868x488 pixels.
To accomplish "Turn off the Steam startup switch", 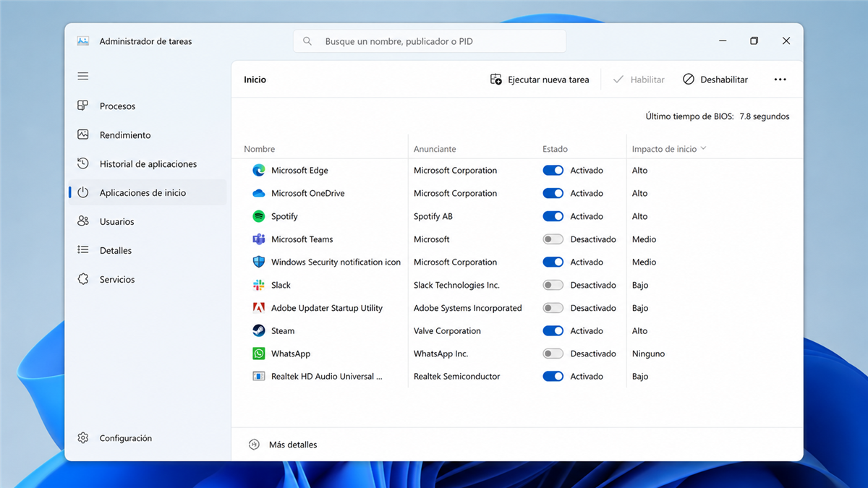I will point(553,330).
